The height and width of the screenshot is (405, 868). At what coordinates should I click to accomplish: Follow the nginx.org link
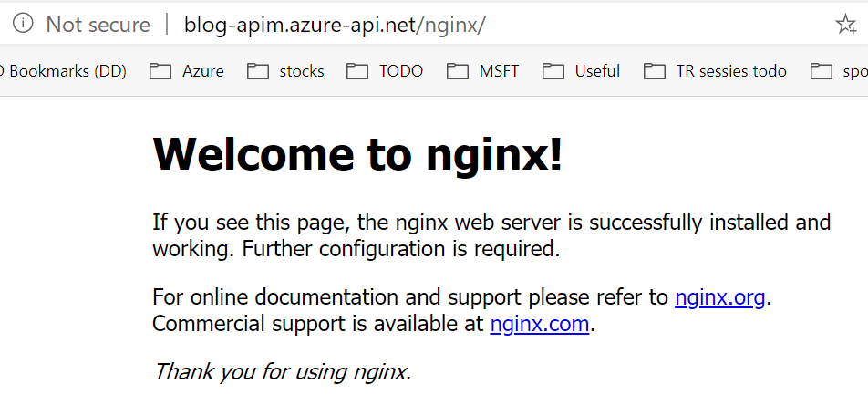click(719, 297)
